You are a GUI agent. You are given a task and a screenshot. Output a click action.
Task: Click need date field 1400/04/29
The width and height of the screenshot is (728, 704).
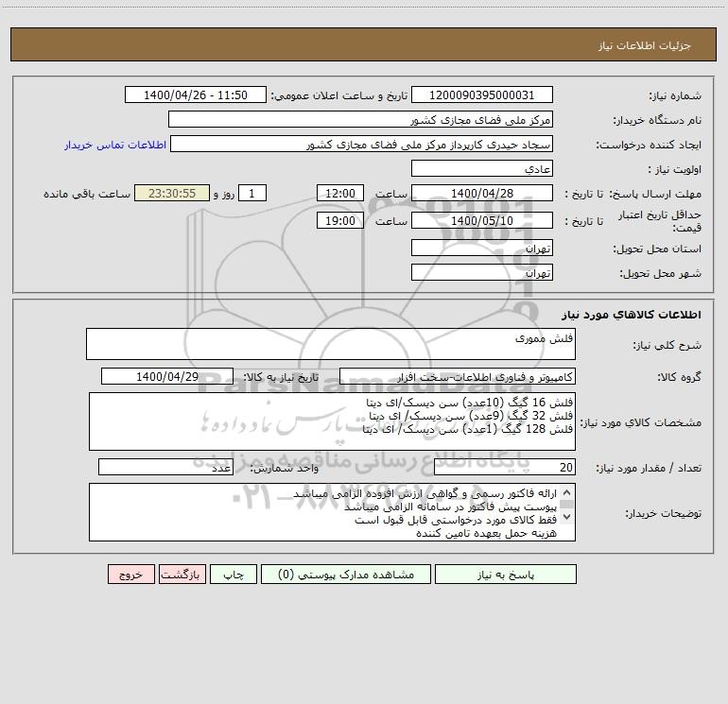tap(167, 376)
